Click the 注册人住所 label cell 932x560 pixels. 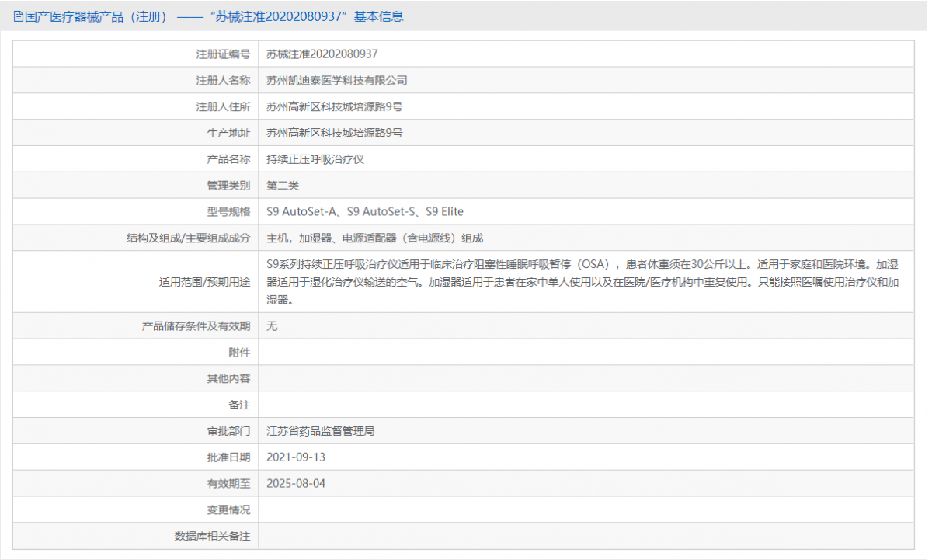(x=136, y=107)
